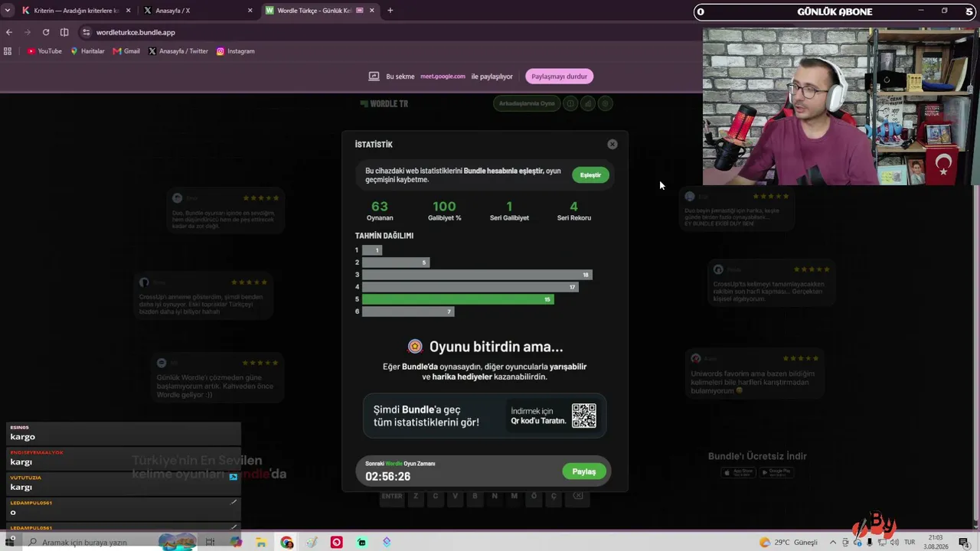Open the settings gear in Wordle header

click(605, 103)
